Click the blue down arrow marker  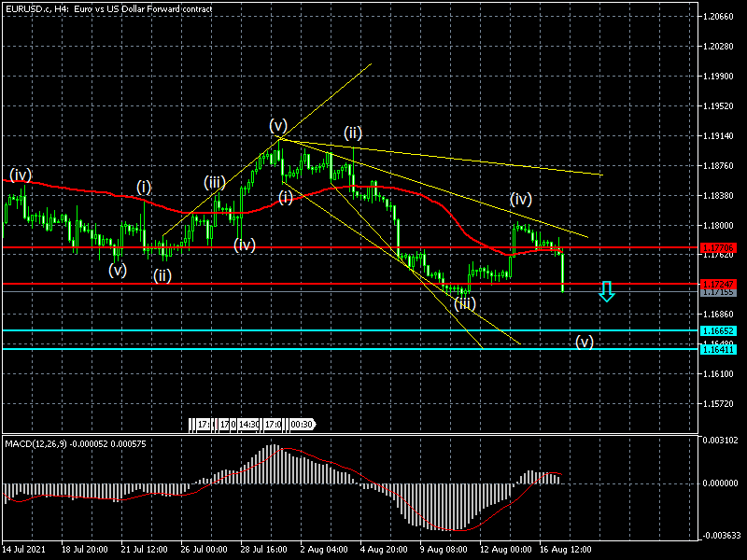(607, 291)
